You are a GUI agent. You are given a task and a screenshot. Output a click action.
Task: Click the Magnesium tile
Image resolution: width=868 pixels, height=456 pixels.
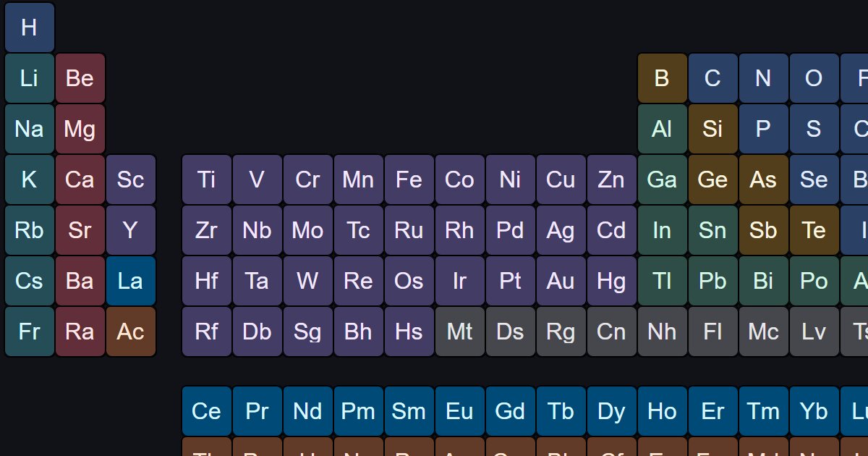80,129
